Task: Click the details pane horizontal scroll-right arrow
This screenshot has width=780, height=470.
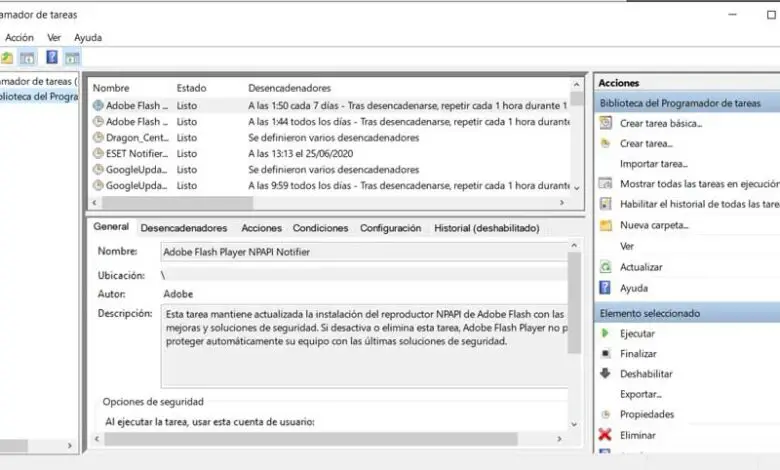Action: tap(559, 439)
